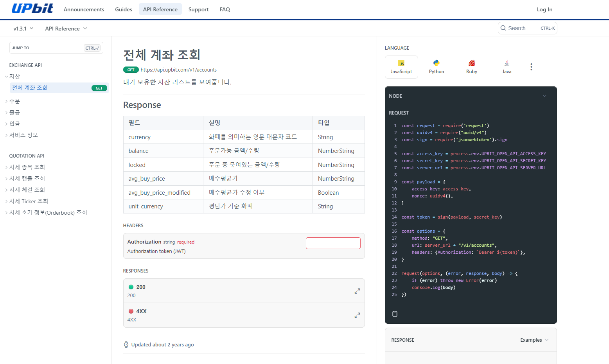Screen dimensions: 609x364
Task: Click the locked field cell
Action: [163, 165]
